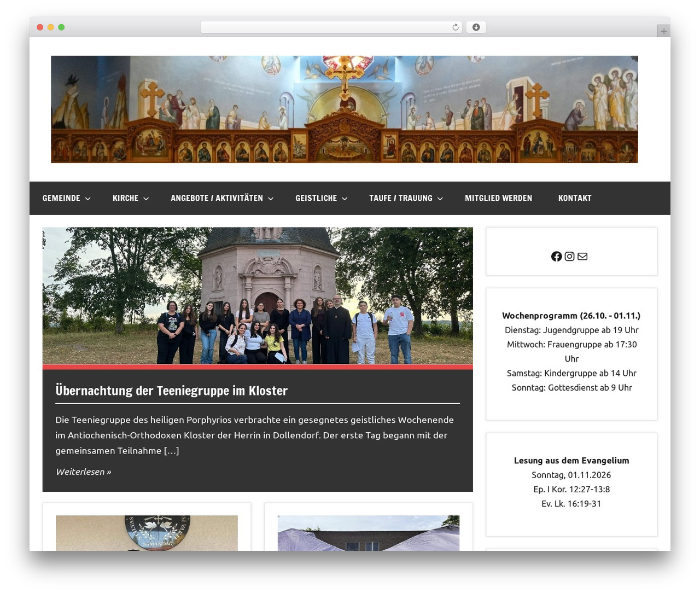Screen dimensions: 700x593
Task: Select the reading Ep. I Kor. 12:27-13:8
Action: (571, 489)
